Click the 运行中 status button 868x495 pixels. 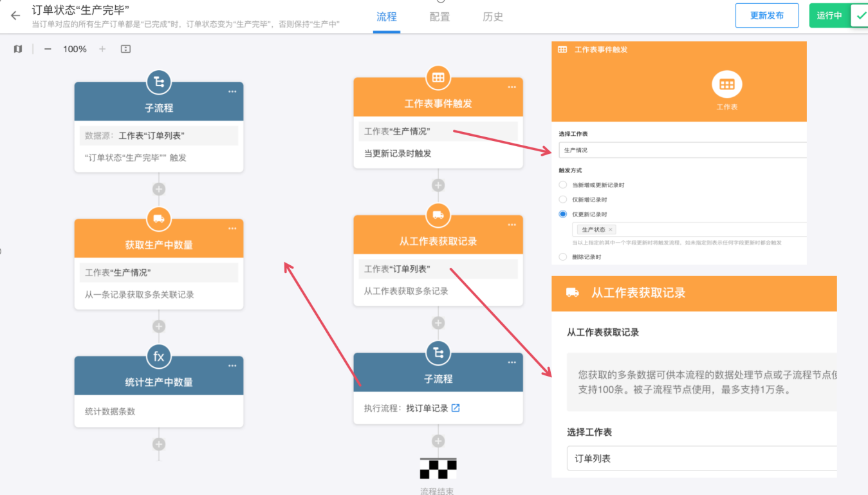pyautogui.click(x=829, y=15)
